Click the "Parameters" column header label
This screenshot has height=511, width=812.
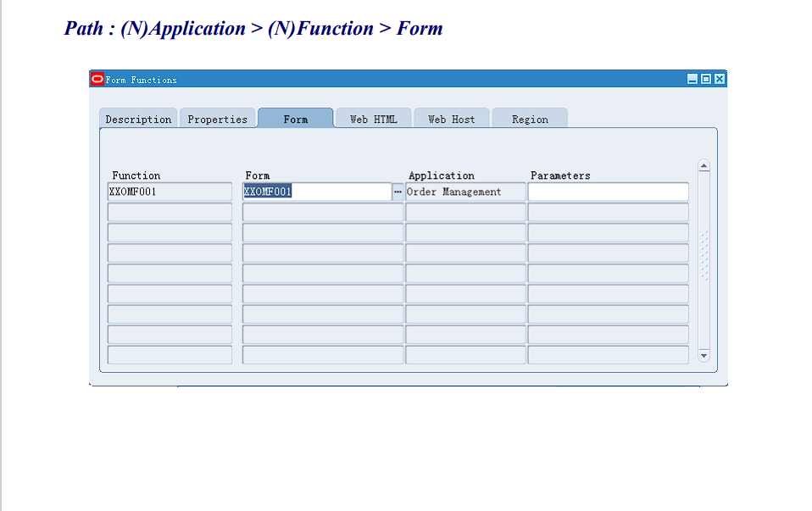click(560, 175)
